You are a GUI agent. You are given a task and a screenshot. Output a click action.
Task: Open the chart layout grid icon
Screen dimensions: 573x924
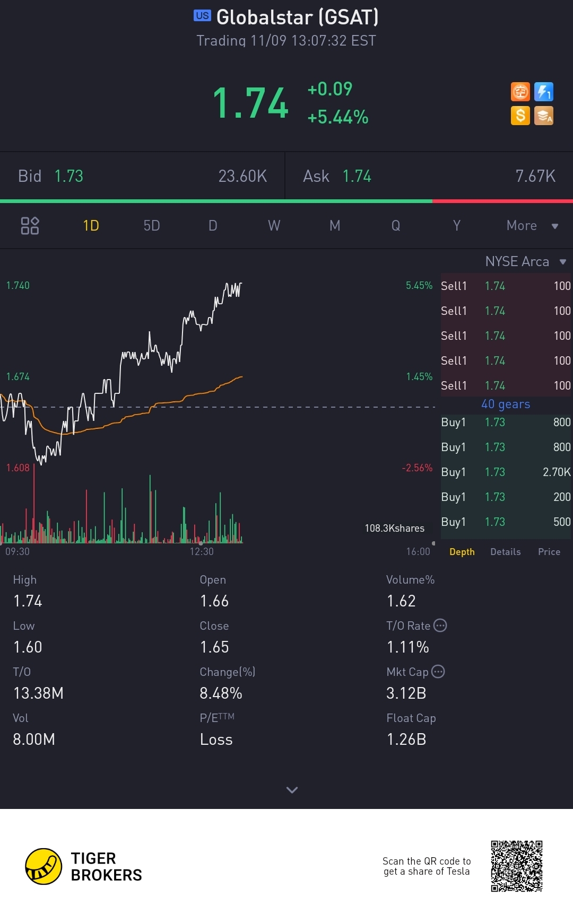coord(30,226)
